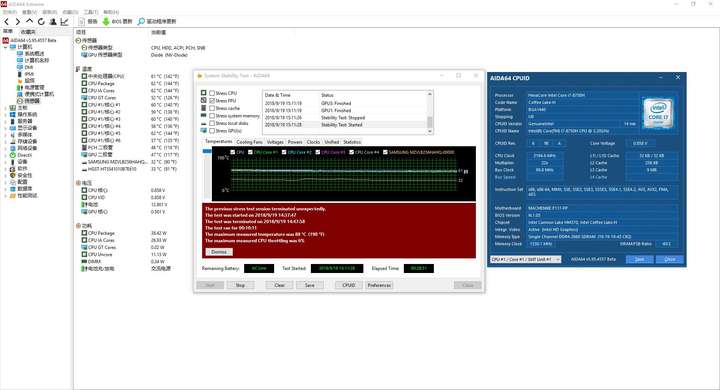Click the Stop button in stability test
This screenshot has width=720, height=390.
pos(240,285)
